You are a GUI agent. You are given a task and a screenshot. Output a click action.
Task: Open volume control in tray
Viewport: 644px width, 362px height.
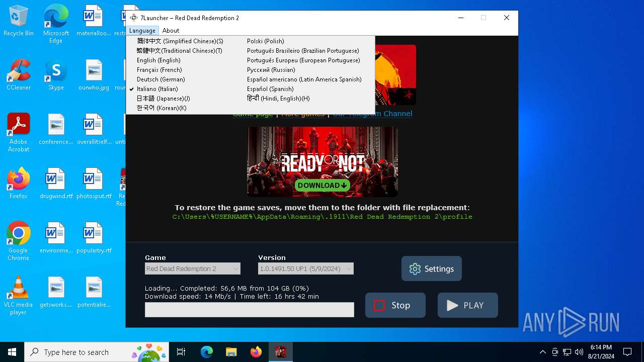coord(579,352)
